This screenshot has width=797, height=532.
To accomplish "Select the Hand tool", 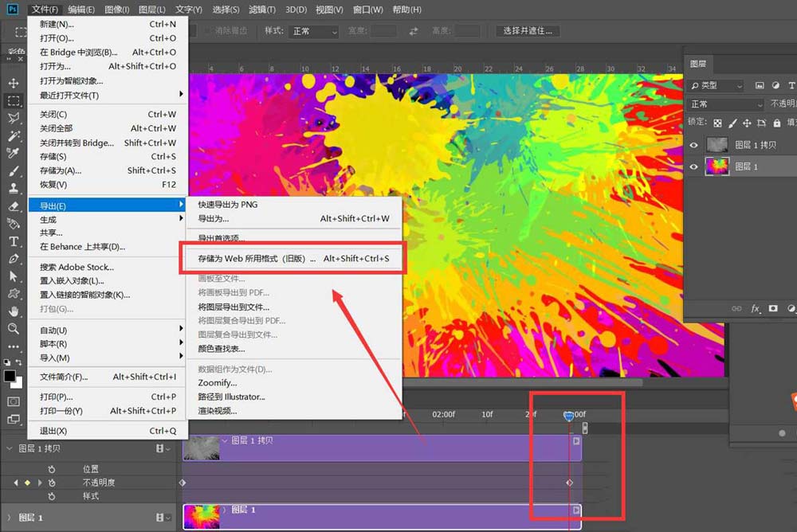I will pyautogui.click(x=14, y=311).
